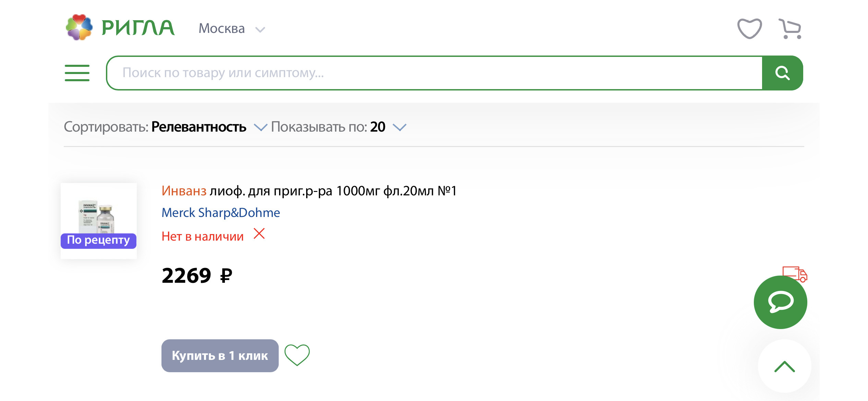This screenshot has height=401, width=868.
Task: Click the green search magnifier button
Action: [x=782, y=73]
